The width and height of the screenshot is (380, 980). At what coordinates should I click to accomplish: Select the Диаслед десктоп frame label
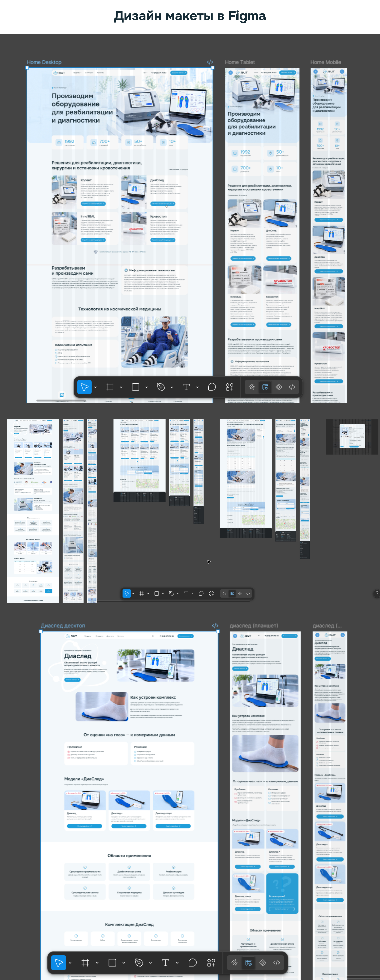tap(63, 626)
